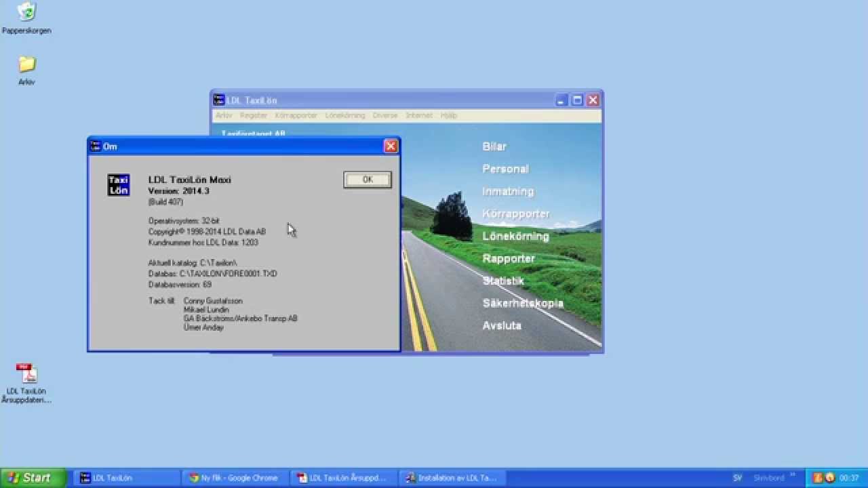Close the Om dialog with the X

coord(391,146)
